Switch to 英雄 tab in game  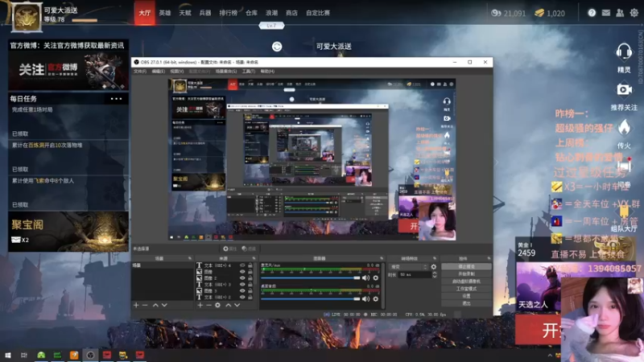(165, 13)
